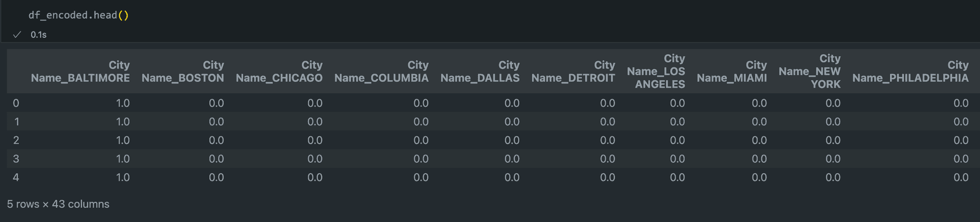Select the City Name_DALLAS column header
The width and height of the screenshot is (980, 222).
480,72
